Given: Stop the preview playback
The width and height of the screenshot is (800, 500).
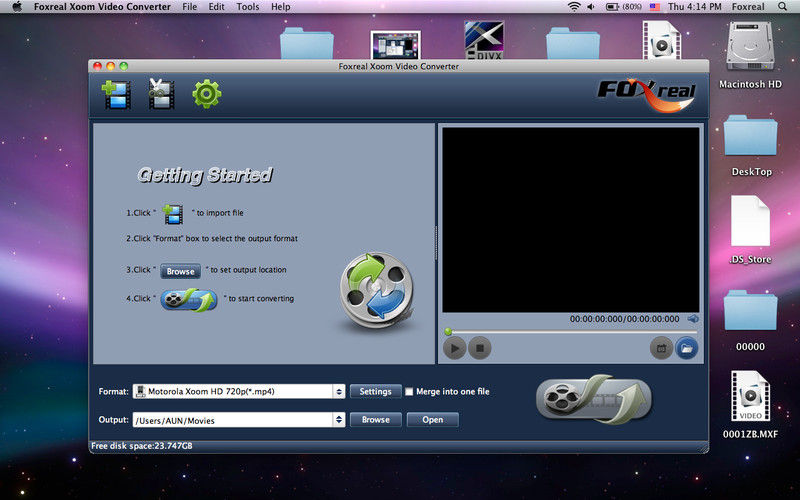Looking at the screenshot, I should [480, 348].
